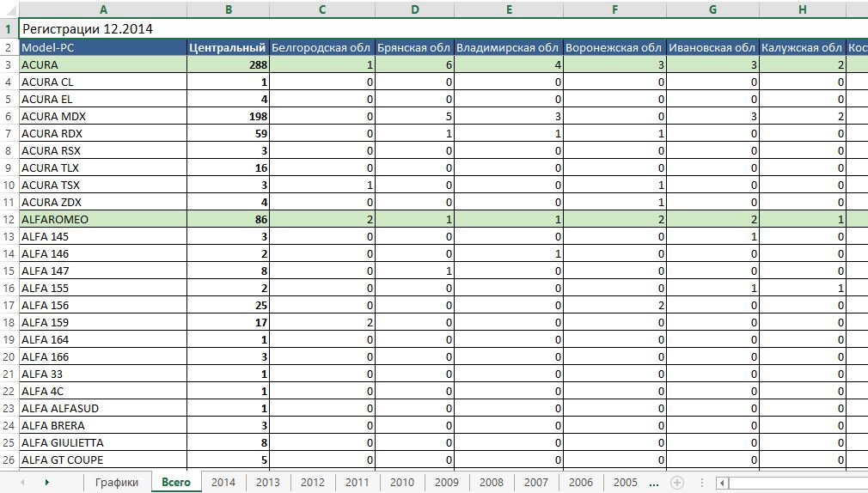Select column B header
Image resolution: width=868 pixels, height=493 pixels.
pyautogui.click(x=228, y=9)
